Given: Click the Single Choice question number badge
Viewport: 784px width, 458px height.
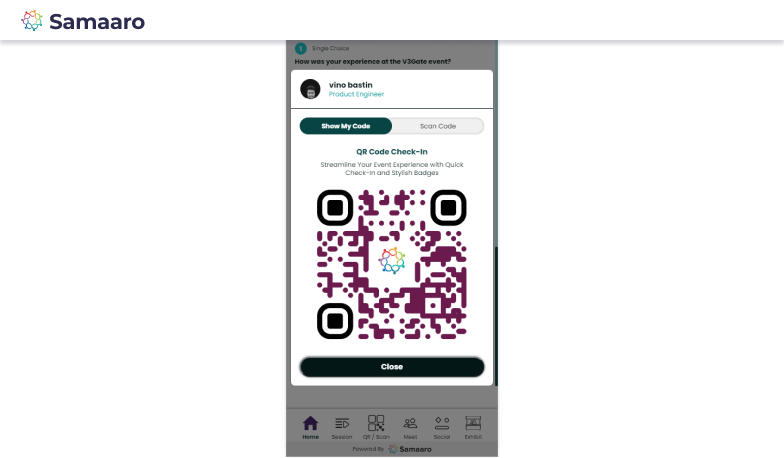Looking at the screenshot, I should click(300, 48).
